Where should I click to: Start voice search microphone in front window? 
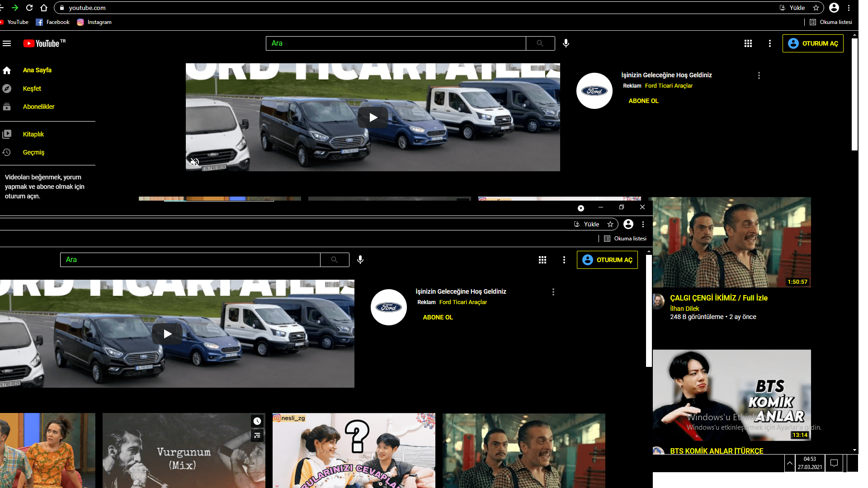(360, 260)
